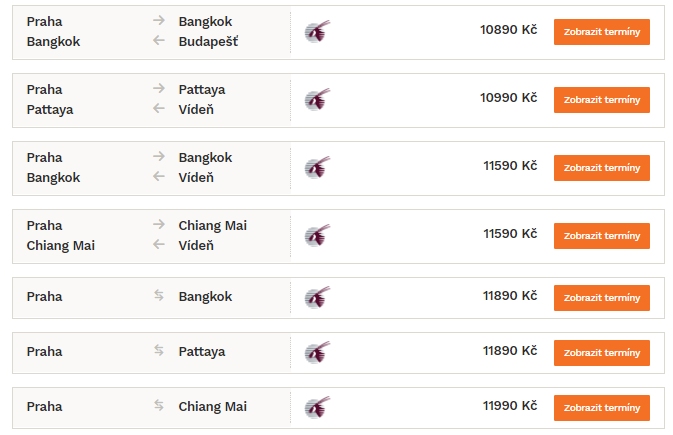673x435 pixels.
Task: Click airline logo in Chiang Mai–Vídeň row
Action: (x=318, y=235)
